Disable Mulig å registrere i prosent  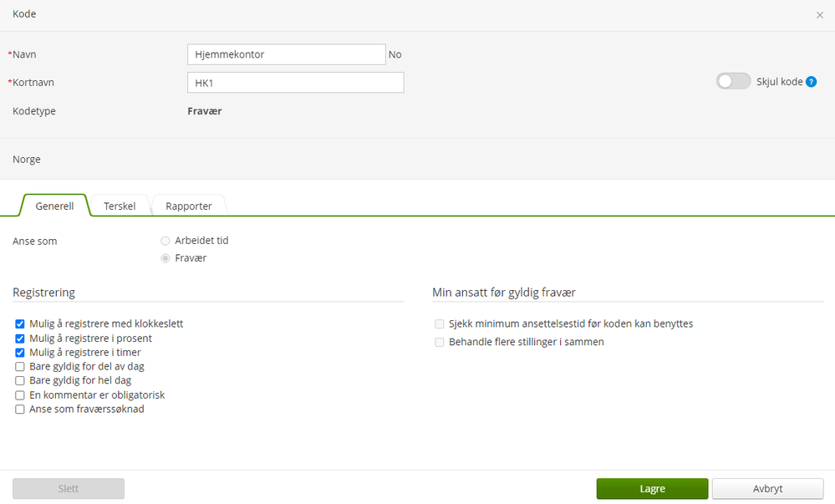point(20,339)
